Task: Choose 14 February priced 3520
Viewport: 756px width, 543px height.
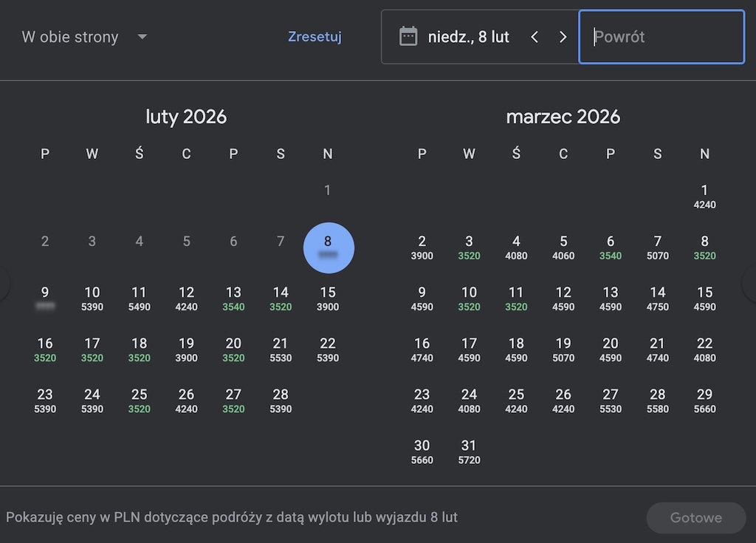Action: click(x=281, y=298)
